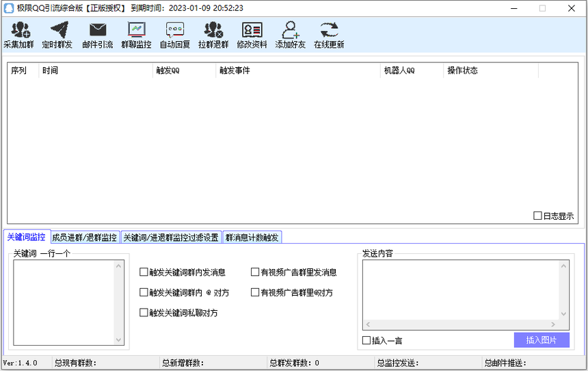Open 拉群退群 tool
Screen dimensions: 588x371
coord(213,35)
